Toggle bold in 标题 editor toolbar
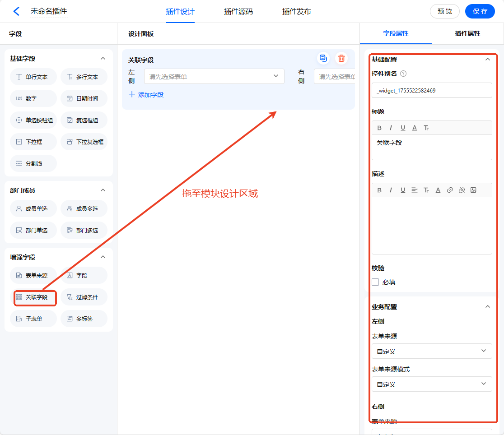 (379, 128)
